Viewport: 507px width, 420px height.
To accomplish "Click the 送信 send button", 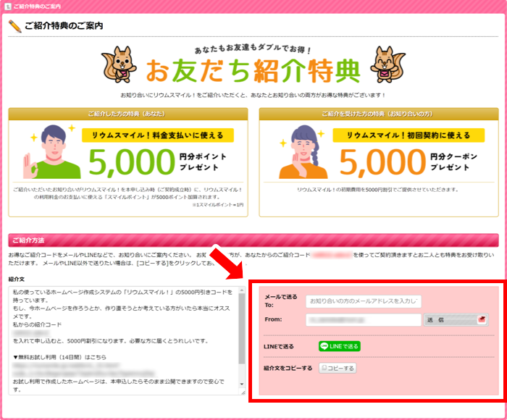I will 456,320.
